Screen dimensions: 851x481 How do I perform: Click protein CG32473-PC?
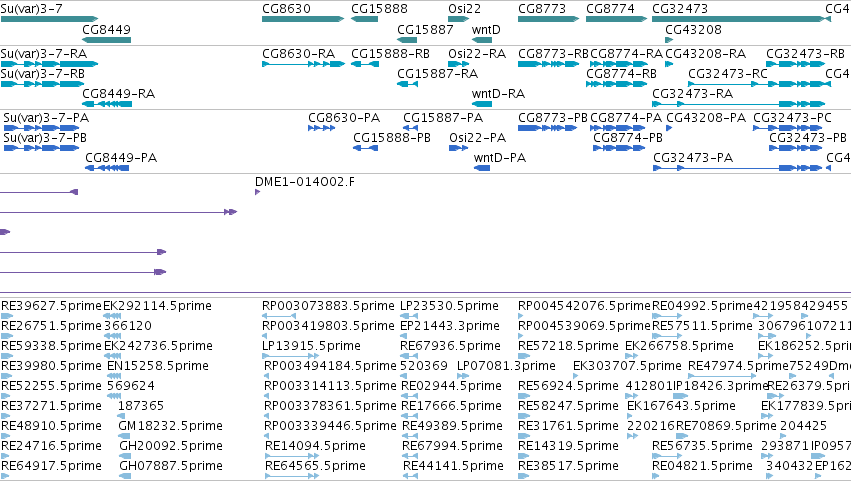point(792,118)
